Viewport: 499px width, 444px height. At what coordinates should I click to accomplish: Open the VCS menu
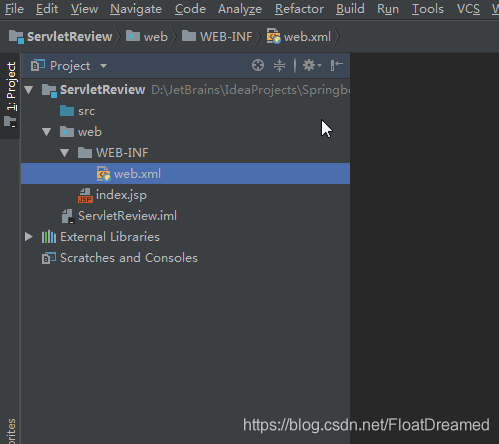pyautogui.click(x=468, y=9)
